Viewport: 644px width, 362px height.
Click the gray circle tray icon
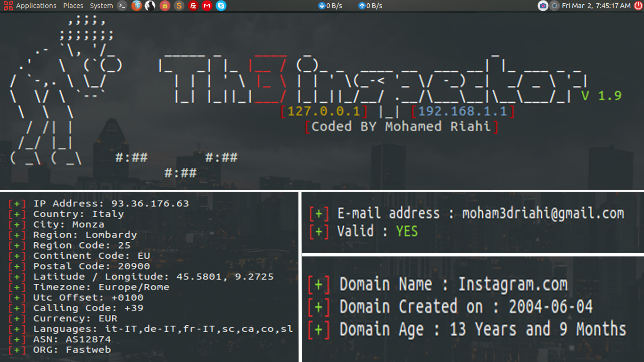click(x=554, y=6)
